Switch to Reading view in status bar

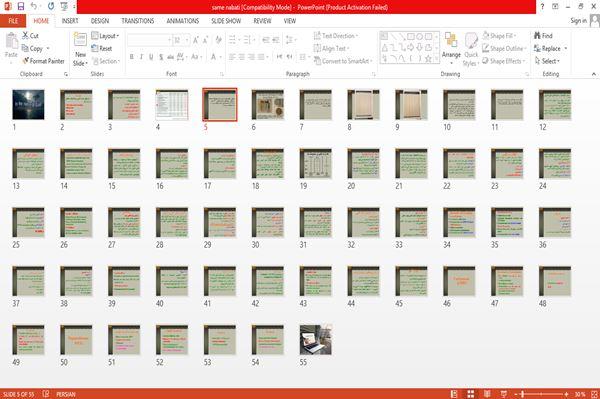[487, 394]
